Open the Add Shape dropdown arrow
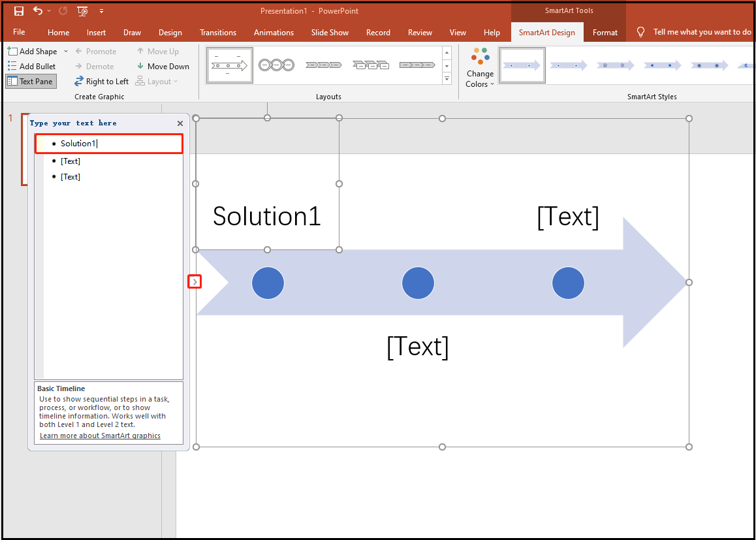The width and height of the screenshot is (756, 540). [65, 51]
